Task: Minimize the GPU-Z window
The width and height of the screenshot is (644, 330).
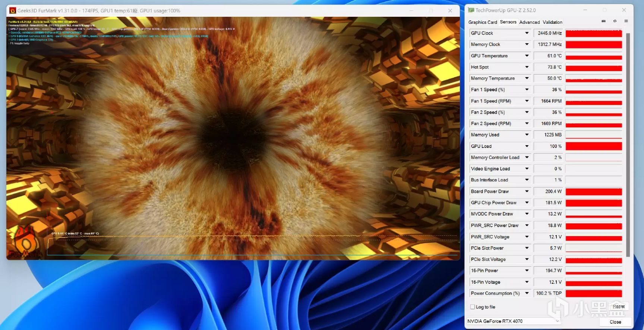Action: point(585,10)
